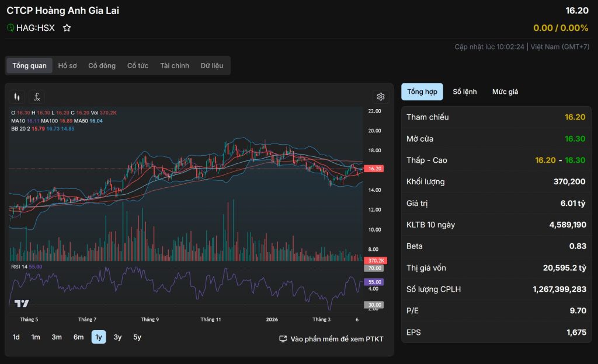Set chart range to 3y
Image resolution: width=598 pixels, height=364 pixels.
(118, 337)
